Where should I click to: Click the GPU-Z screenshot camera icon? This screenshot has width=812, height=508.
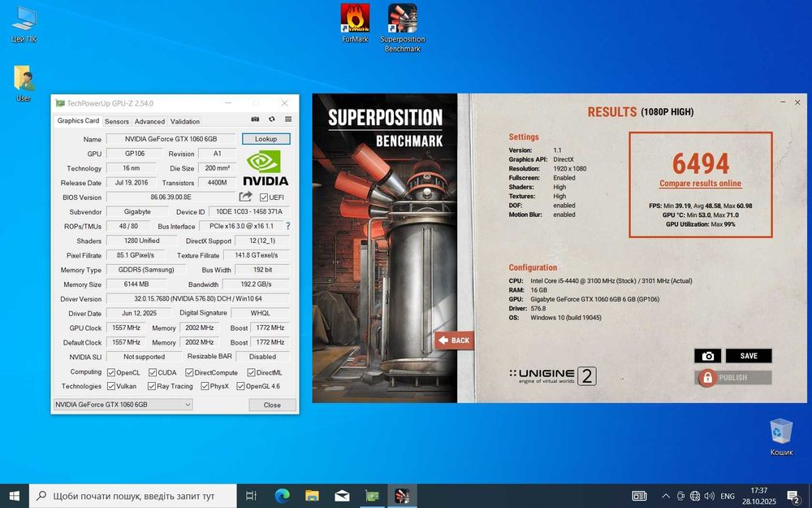[255, 120]
